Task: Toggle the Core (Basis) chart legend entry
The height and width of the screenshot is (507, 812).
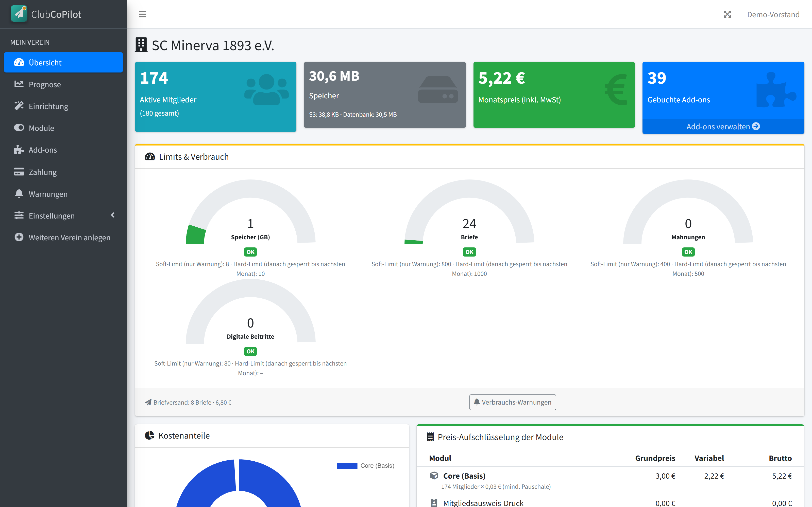Action: click(x=365, y=465)
